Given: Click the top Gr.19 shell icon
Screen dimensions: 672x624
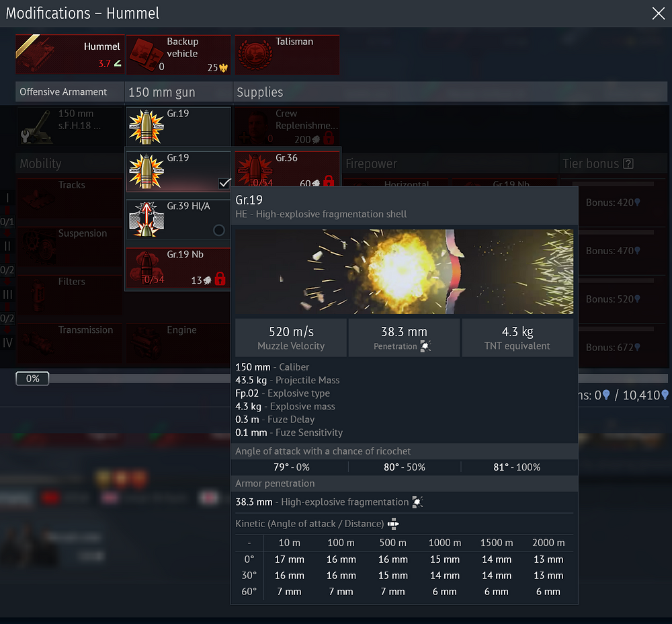Looking at the screenshot, I should pos(146,126).
